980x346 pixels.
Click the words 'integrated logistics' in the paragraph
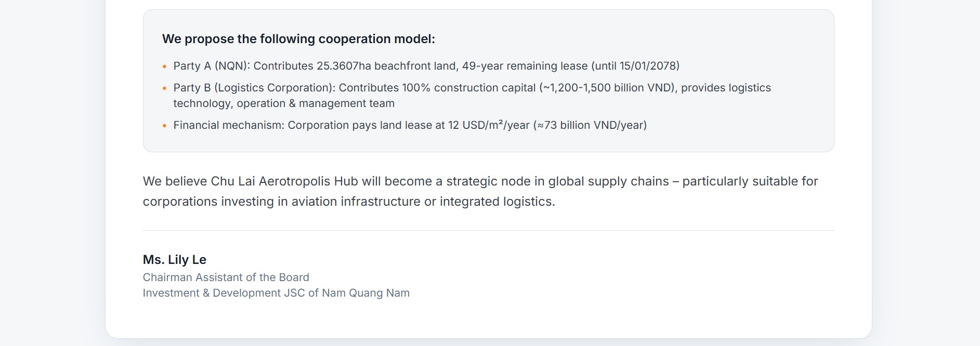click(x=496, y=202)
